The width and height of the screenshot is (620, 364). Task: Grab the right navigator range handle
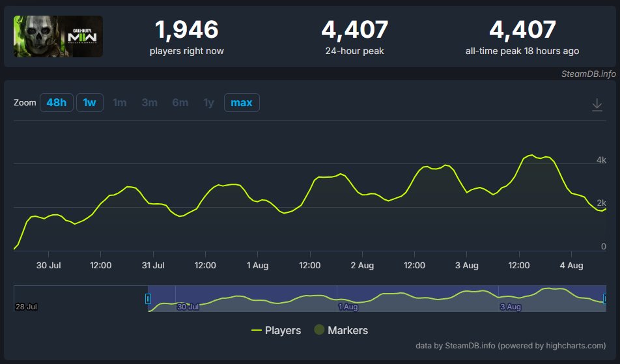pyautogui.click(x=605, y=299)
